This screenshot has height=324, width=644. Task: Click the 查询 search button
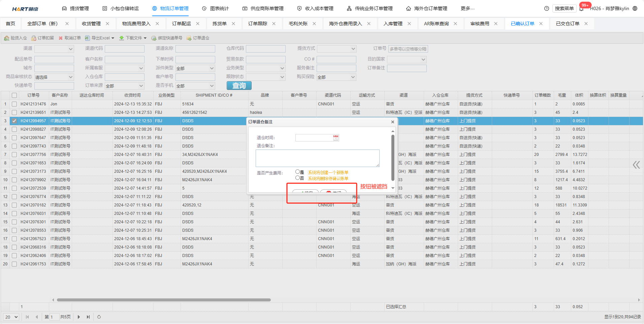(239, 86)
